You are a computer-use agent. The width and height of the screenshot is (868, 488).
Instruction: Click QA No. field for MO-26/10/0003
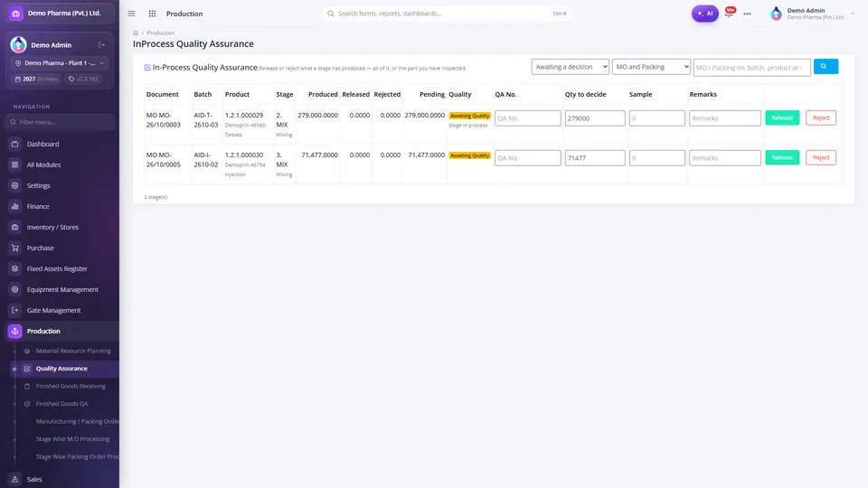coord(527,118)
